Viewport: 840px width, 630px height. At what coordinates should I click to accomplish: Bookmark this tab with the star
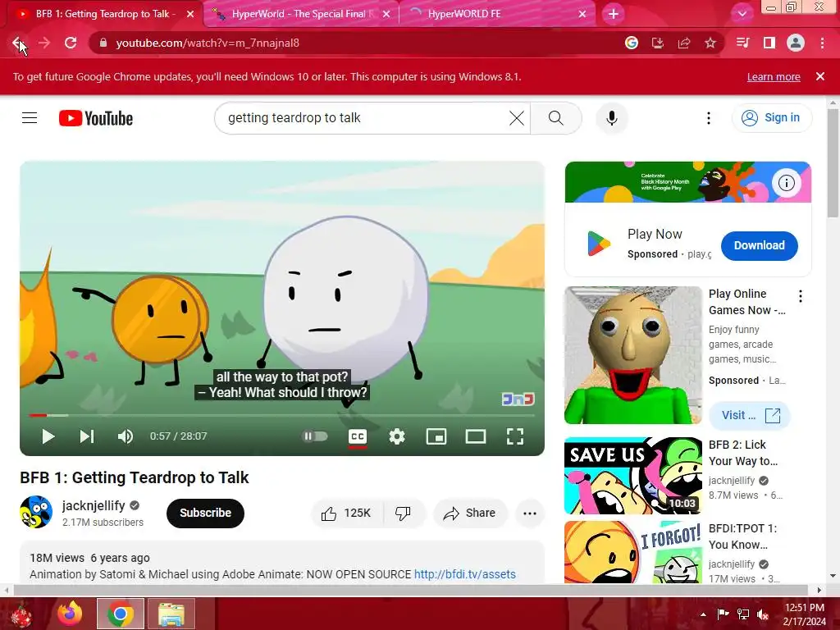click(710, 43)
